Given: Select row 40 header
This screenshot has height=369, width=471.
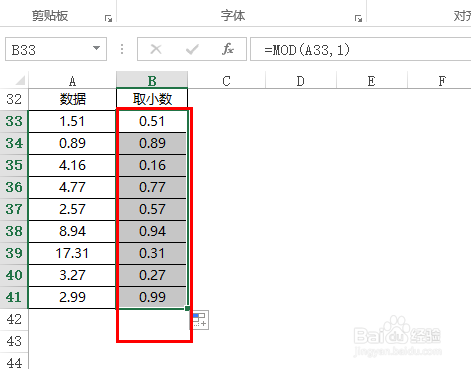Looking at the screenshot, I should pyautogui.click(x=14, y=275).
